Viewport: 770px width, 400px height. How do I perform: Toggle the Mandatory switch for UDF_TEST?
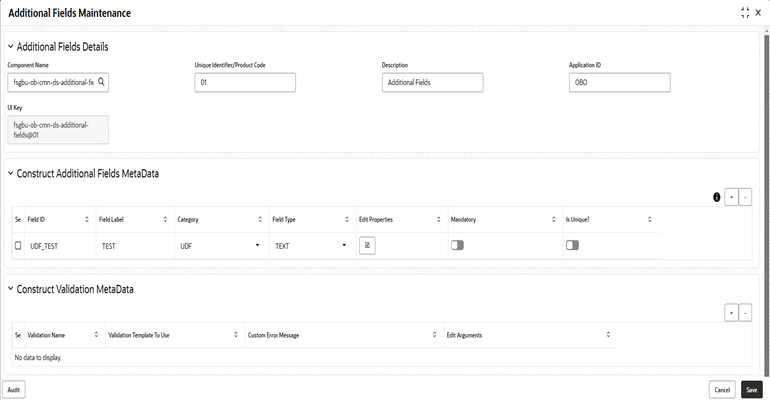pos(457,245)
